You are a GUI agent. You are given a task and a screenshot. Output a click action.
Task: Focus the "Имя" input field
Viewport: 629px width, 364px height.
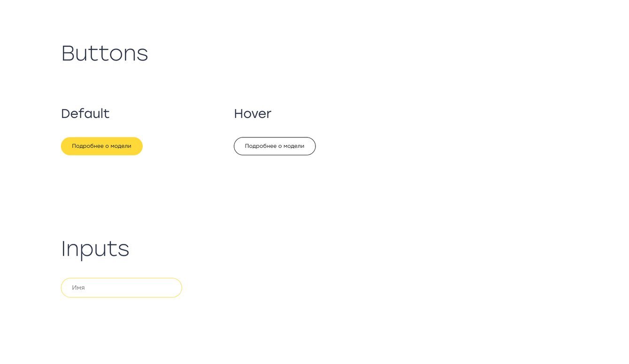point(121,288)
